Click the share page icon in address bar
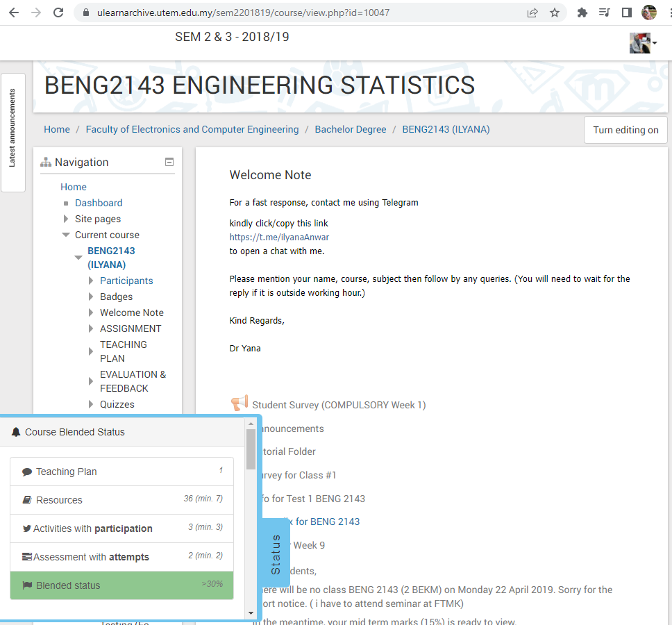Viewport: 672px width, 625px height. tap(532, 12)
